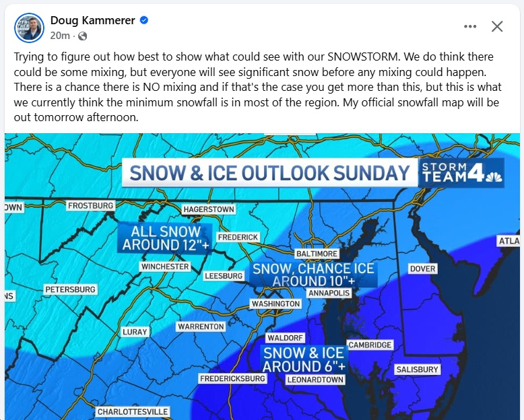Open the Doug Kammerer profile name link
Viewport: 524px width, 420px height.
[93, 20]
